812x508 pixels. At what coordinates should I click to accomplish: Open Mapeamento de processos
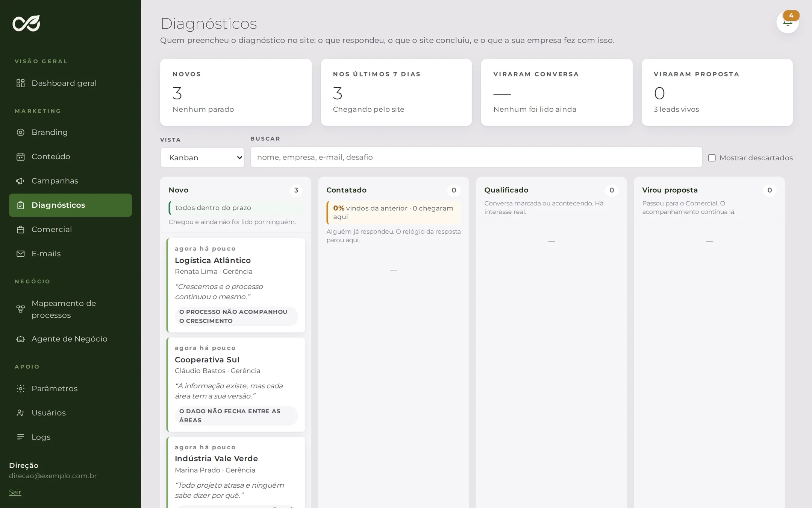pyautogui.click(x=71, y=309)
